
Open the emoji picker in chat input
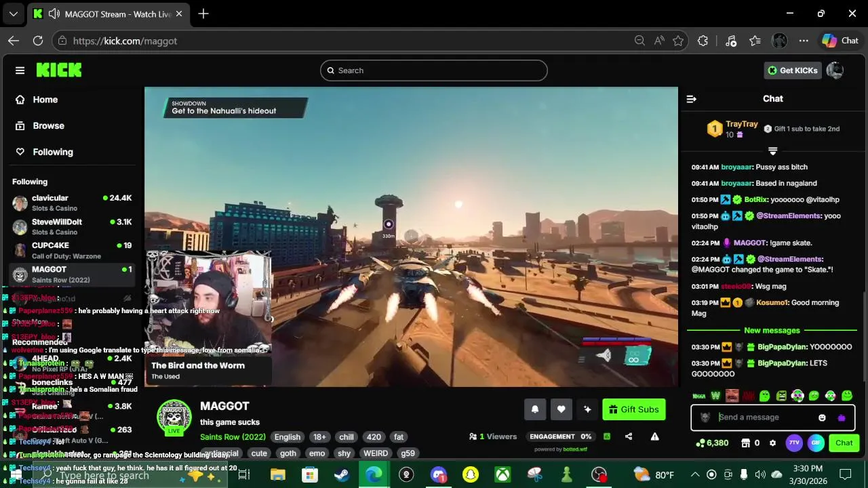tap(822, 418)
